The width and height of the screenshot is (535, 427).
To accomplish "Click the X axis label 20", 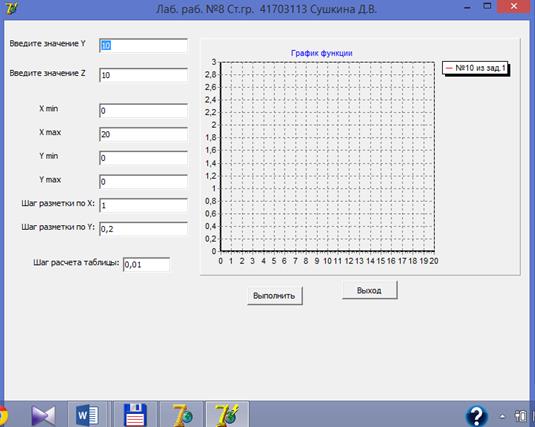I will (x=434, y=261).
